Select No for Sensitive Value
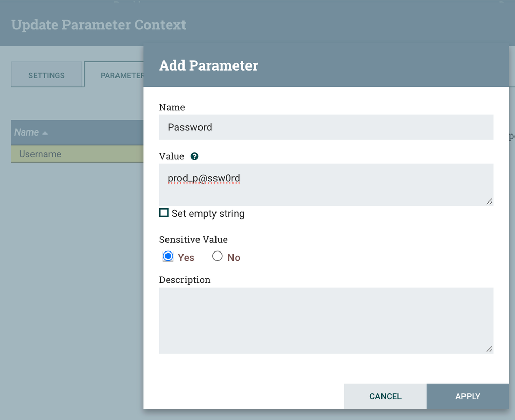The width and height of the screenshot is (515, 420). click(x=218, y=256)
